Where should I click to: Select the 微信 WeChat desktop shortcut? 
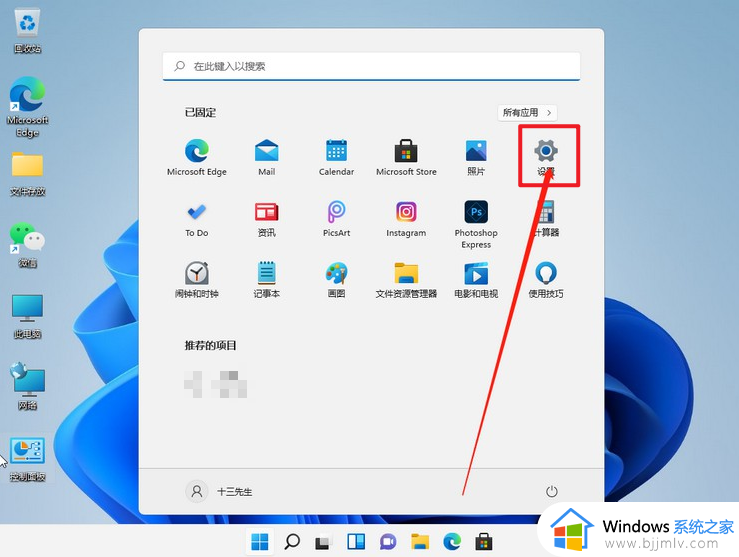point(27,245)
